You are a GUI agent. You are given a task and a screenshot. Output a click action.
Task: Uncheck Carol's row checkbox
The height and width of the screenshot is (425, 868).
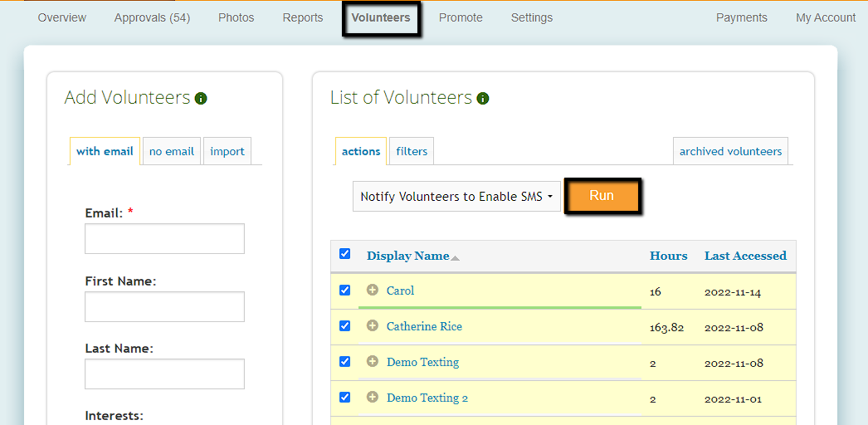click(345, 291)
